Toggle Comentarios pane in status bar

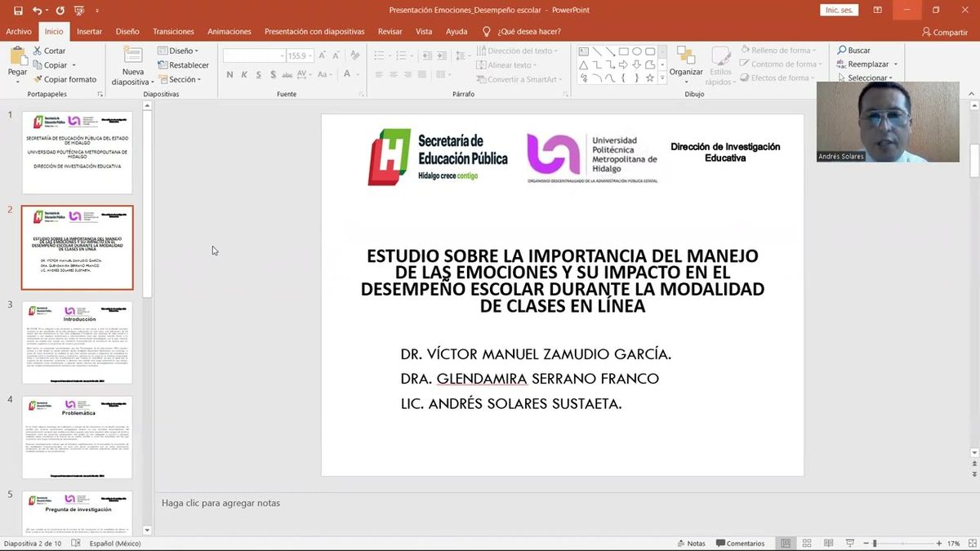click(740, 543)
